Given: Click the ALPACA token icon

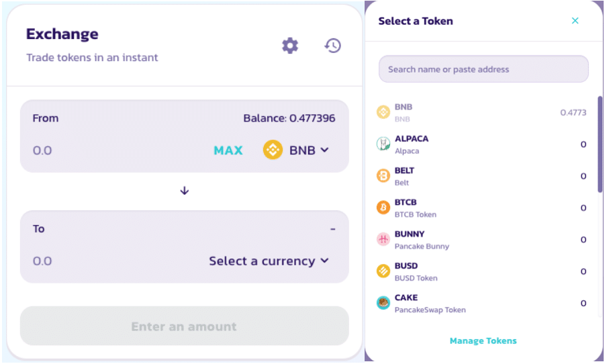Looking at the screenshot, I should click(x=383, y=144).
